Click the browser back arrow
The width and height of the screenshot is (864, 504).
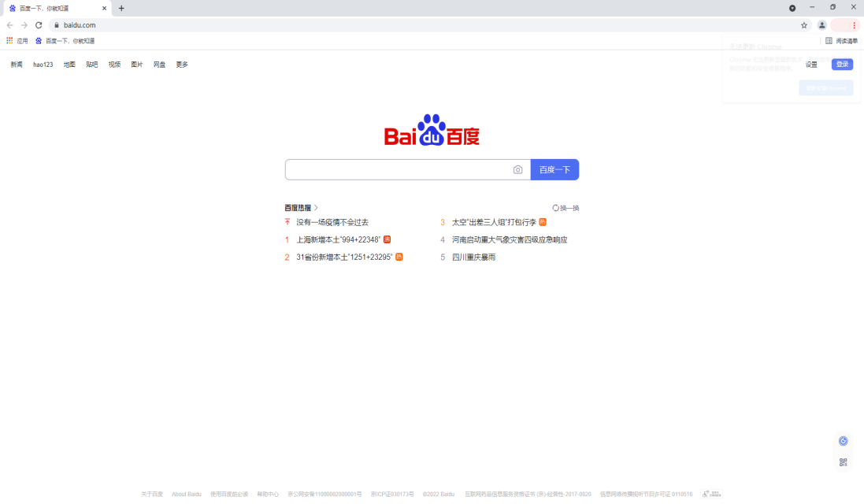[x=10, y=24]
